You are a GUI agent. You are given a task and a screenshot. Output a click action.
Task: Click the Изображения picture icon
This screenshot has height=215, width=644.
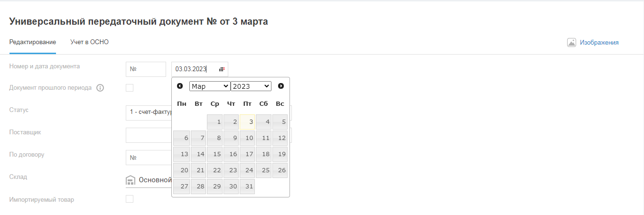click(x=571, y=43)
